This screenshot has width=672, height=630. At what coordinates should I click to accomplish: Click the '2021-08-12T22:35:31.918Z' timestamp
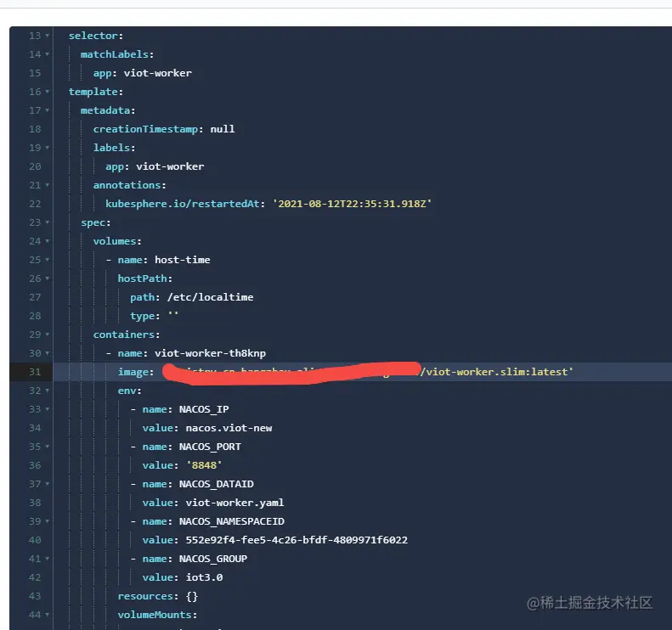(x=352, y=204)
